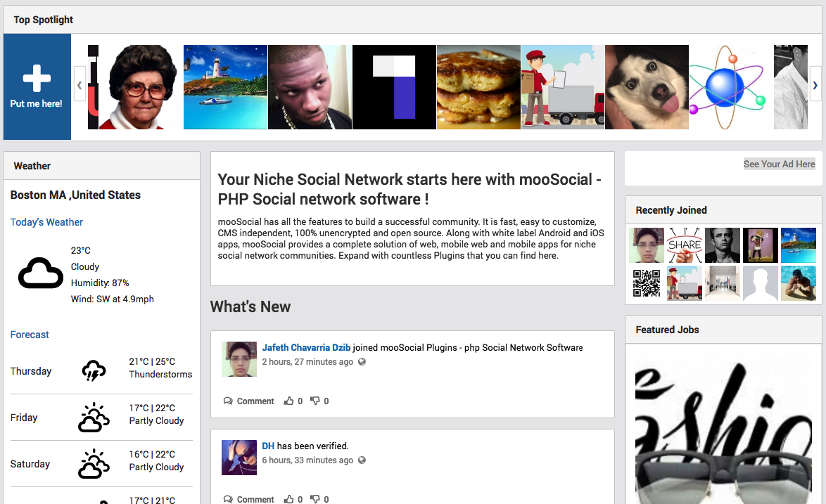The width and height of the screenshot is (826, 504).
Task: Click the globe privacy icon on Jafeth's post
Action: pos(362,362)
